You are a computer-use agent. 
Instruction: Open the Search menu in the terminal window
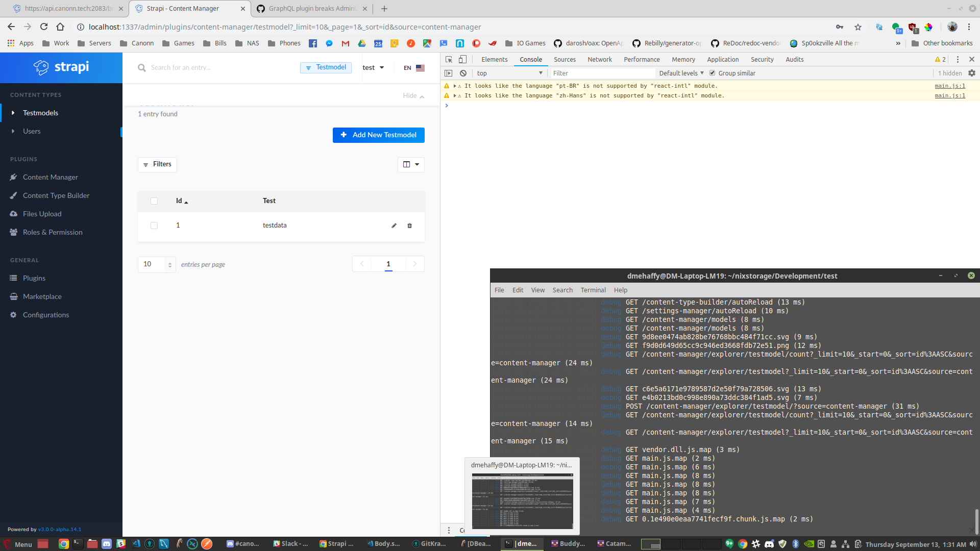coord(562,290)
